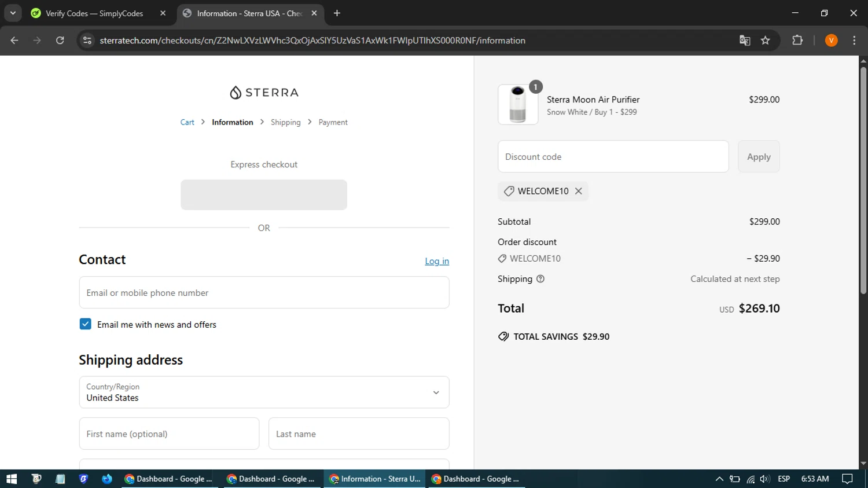868x488 pixels.
Task: Open the Windows notification center icon
Action: [x=847, y=479]
